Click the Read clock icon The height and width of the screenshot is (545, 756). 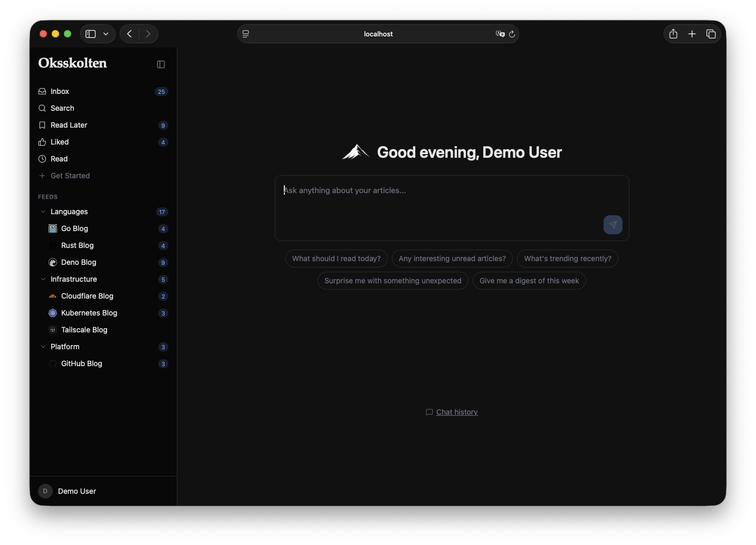[42, 159]
